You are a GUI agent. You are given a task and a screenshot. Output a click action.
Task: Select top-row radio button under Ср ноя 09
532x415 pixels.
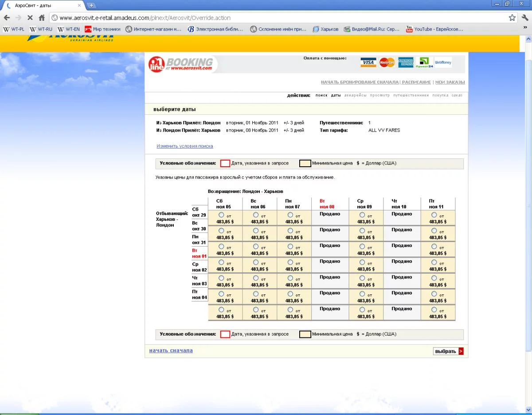coord(362,215)
